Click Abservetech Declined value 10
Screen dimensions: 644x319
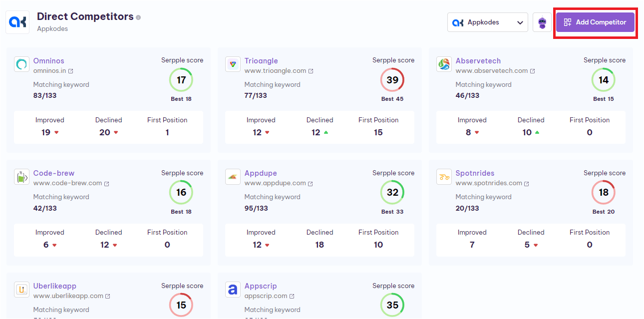click(x=527, y=132)
